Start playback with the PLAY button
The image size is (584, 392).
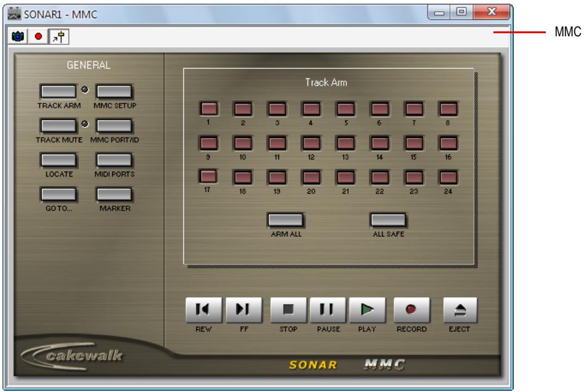click(x=367, y=310)
